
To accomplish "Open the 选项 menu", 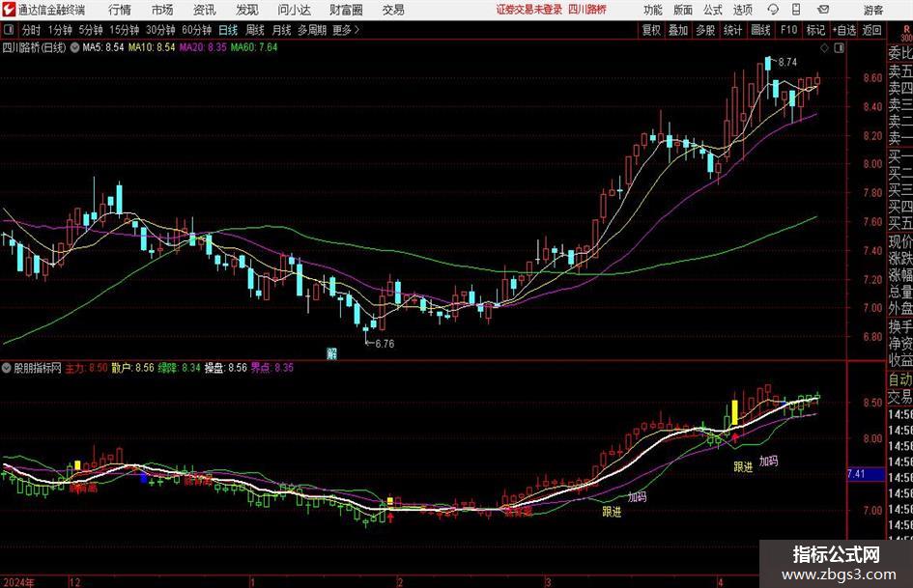I will click(x=742, y=10).
